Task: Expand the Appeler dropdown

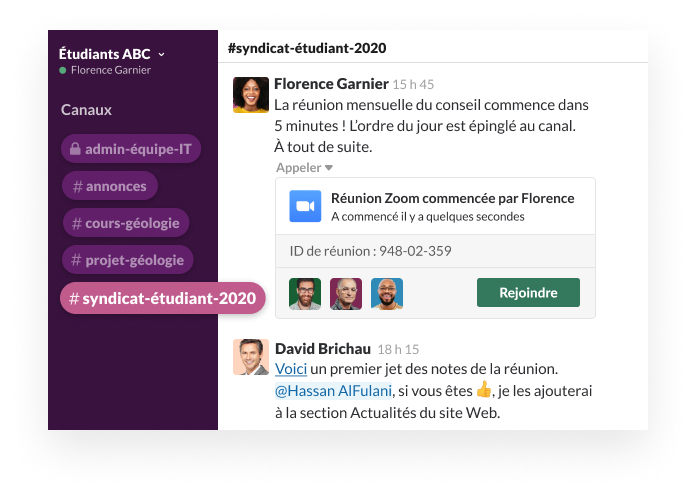Action: click(304, 168)
